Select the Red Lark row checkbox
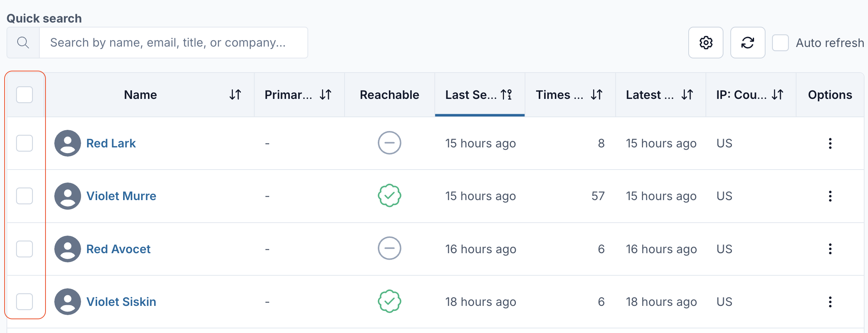868x333 pixels. point(24,143)
